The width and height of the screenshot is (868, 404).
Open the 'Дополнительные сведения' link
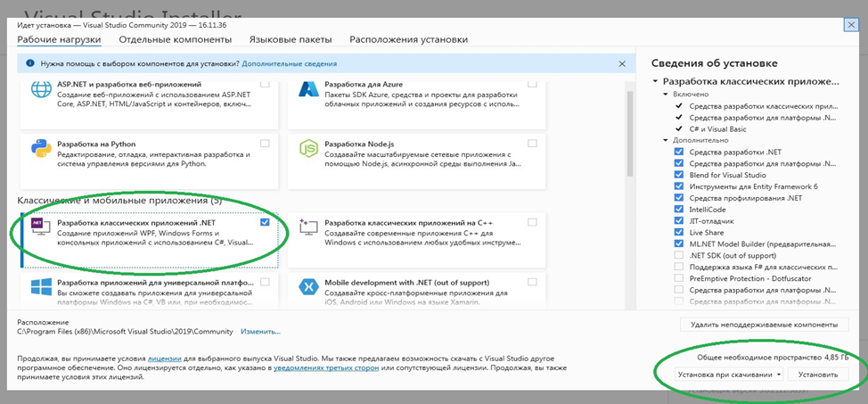point(289,64)
